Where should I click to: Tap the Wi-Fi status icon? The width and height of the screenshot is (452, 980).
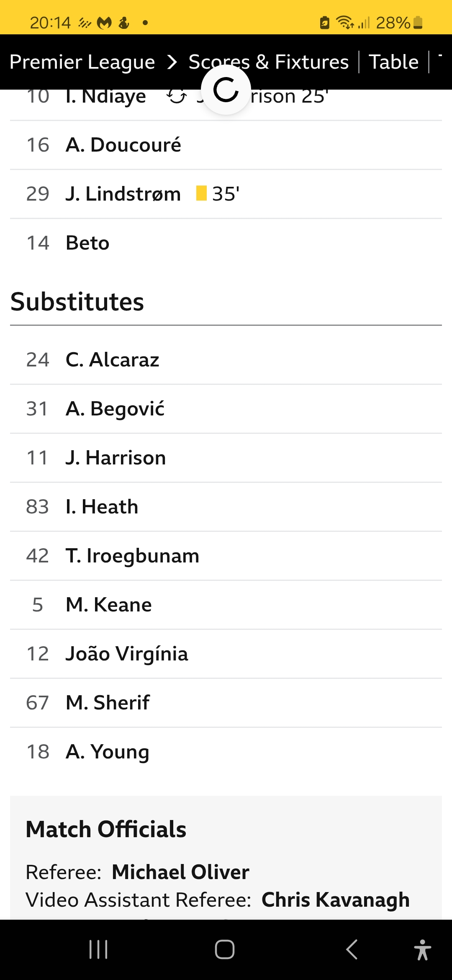pos(345,23)
